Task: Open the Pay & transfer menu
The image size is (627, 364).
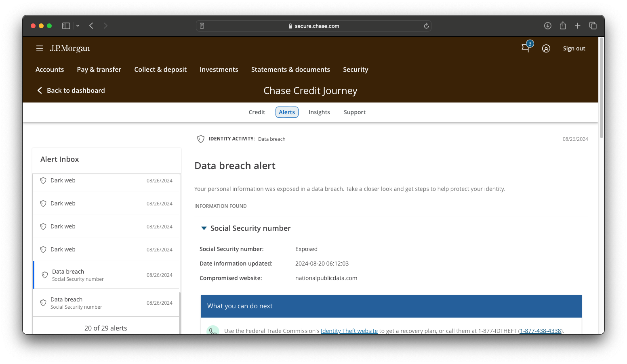Action: 99,69
